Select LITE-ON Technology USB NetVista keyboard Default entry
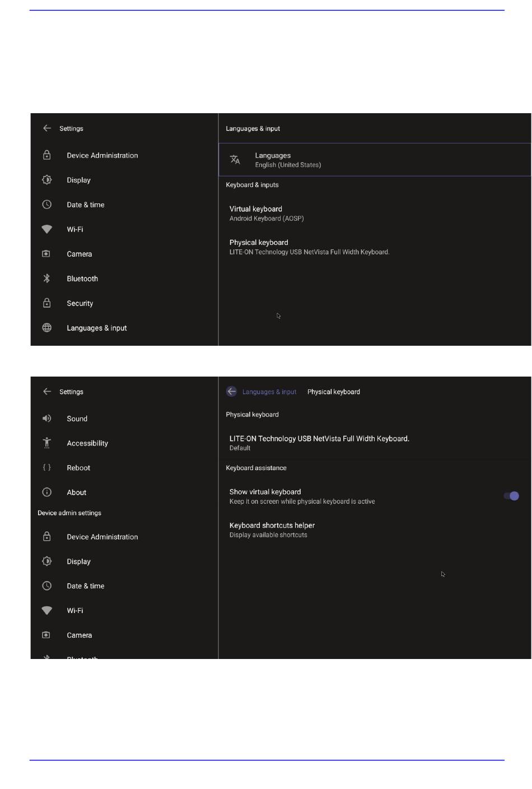Screen dimensions: 532x789 pyautogui.click(x=375, y=443)
